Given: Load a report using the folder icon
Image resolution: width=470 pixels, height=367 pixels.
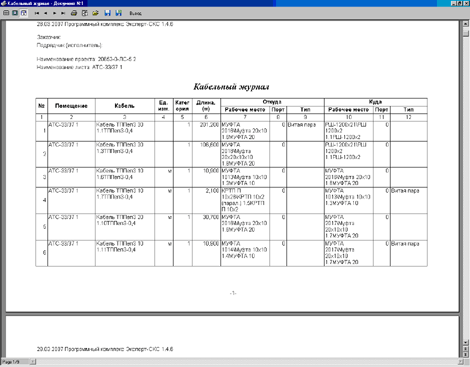Looking at the screenshot, I should coord(95,13).
